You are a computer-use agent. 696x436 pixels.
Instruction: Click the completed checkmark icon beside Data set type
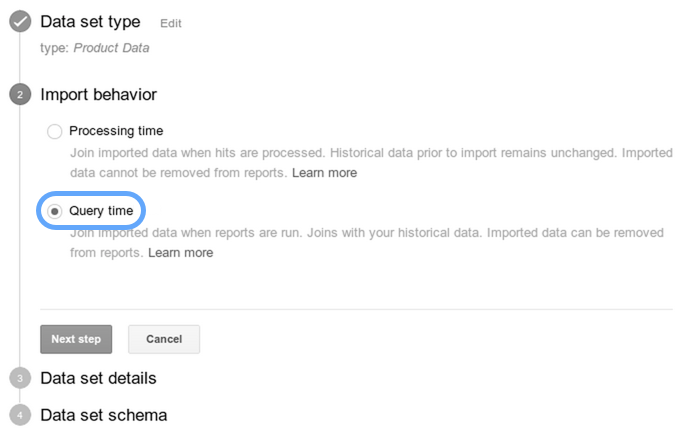[x=20, y=22]
